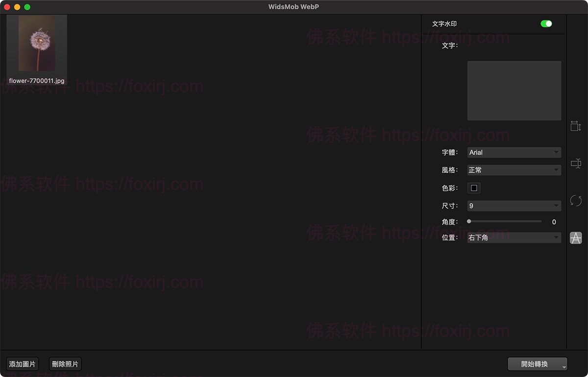This screenshot has width=588, height=377.
Task: Click the watermark text input box
Action: click(514, 90)
